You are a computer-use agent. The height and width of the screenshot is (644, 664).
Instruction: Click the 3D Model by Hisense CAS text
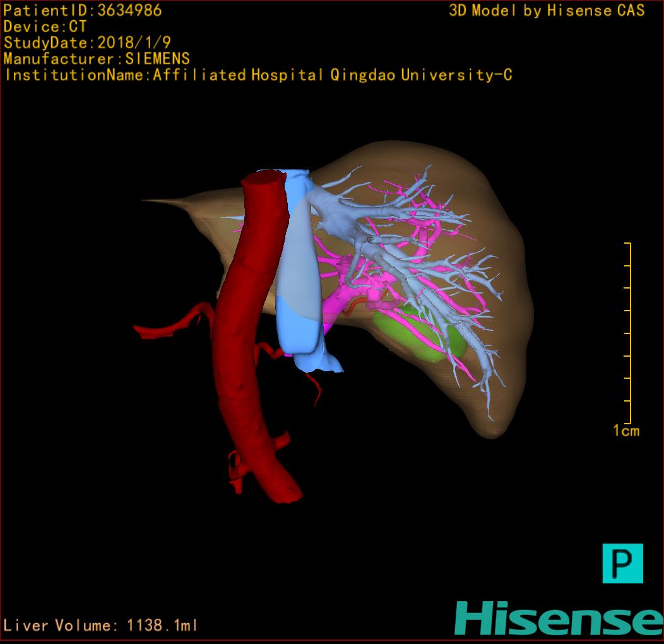[x=547, y=11]
